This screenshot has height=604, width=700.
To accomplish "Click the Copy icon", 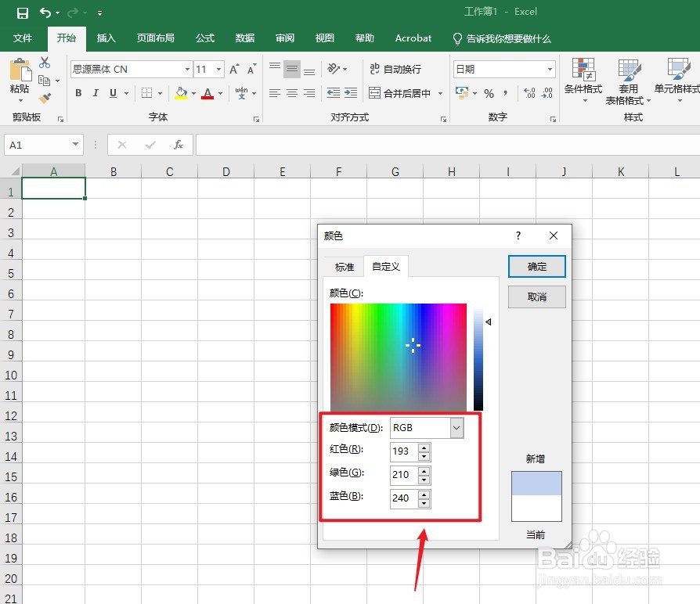I will pos(44,81).
